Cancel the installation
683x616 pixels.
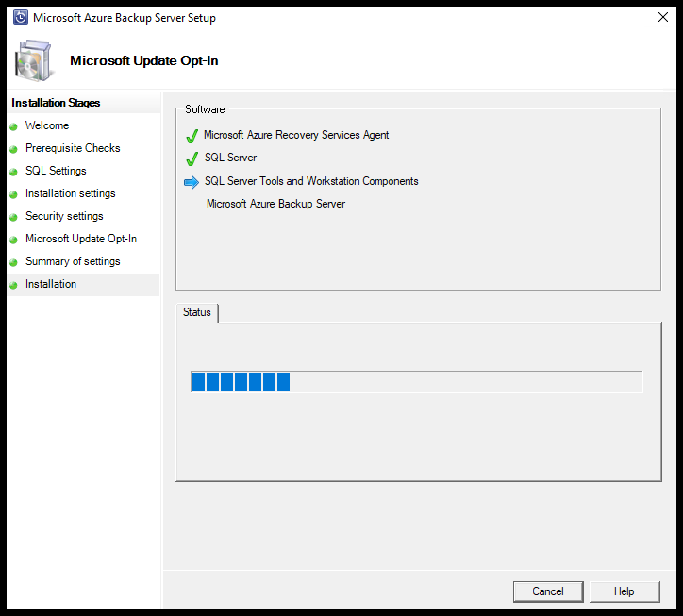[548, 591]
